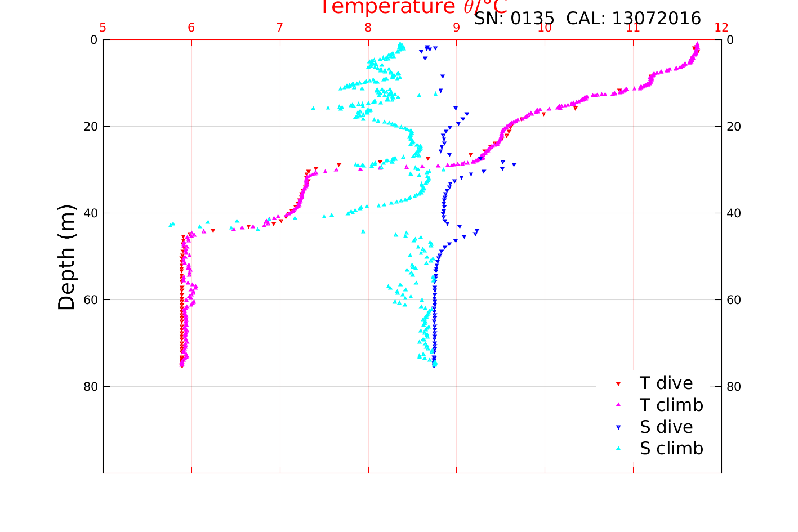This screenshot has width=798, height=532.
Task: Click left depth tick label 20
Action: pyautogui.click(x=90, y=127)
